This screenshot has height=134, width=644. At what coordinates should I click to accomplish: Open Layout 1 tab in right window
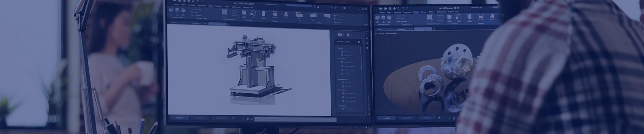pyautogui.click(x=406, y=118)
